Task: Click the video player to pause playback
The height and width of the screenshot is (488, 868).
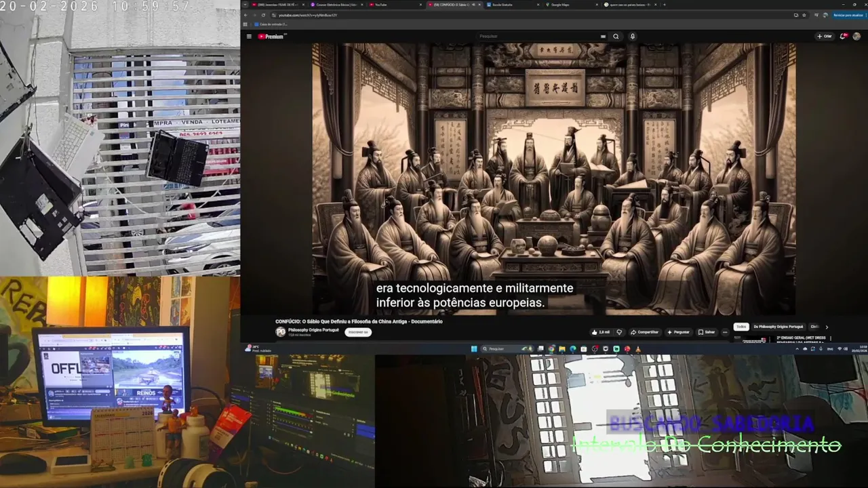Action: tap(553, 179)
